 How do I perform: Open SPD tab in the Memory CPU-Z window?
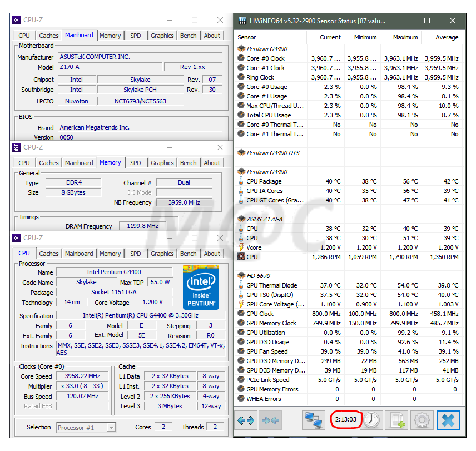135,163
